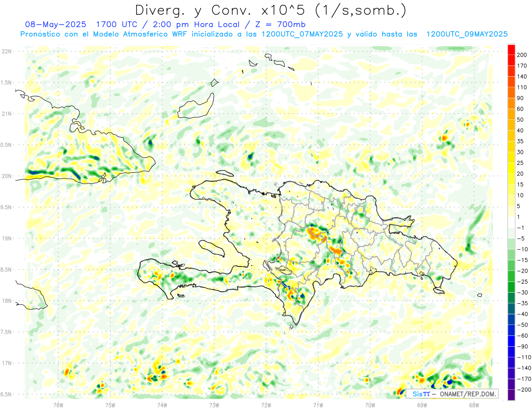532x411 pixels.
Task: Click the '19N' latitude label
Action: [x=6, y=239]
